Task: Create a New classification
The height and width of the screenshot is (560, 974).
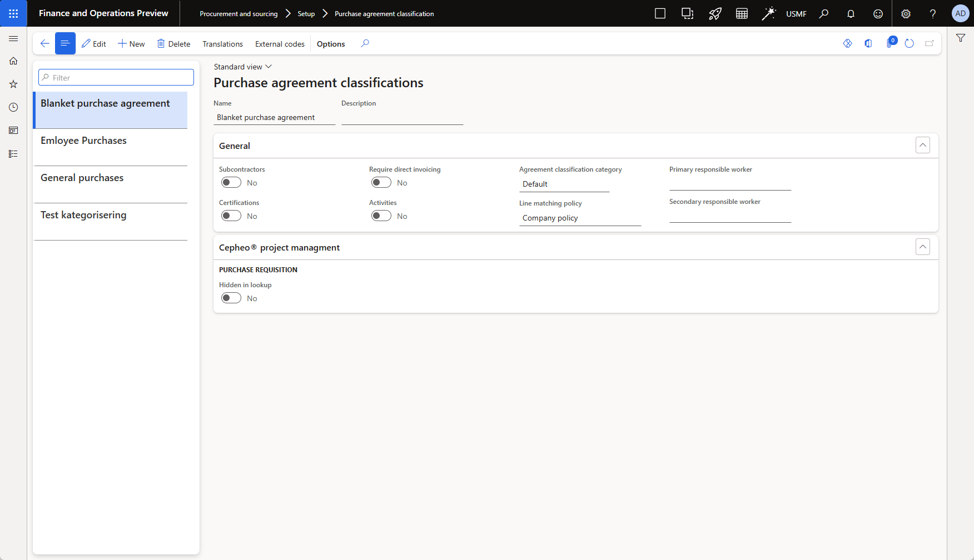Action: coord(131,44)
